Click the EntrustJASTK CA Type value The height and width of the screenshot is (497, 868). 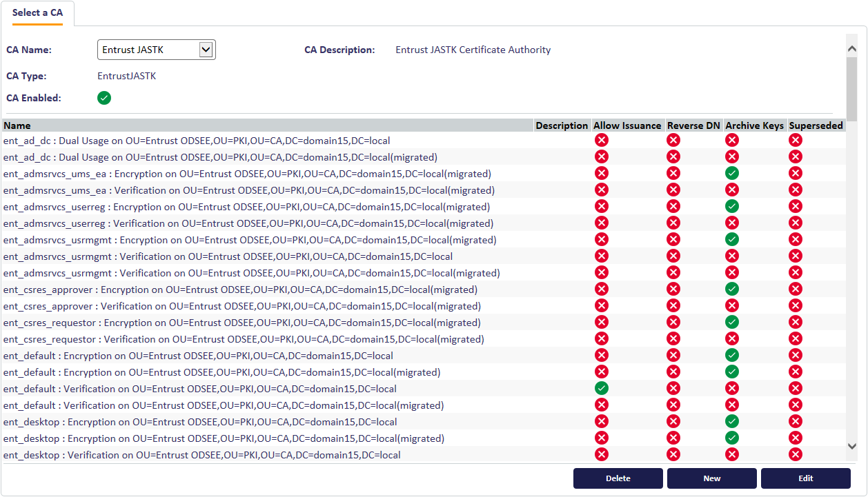(127, 76)
